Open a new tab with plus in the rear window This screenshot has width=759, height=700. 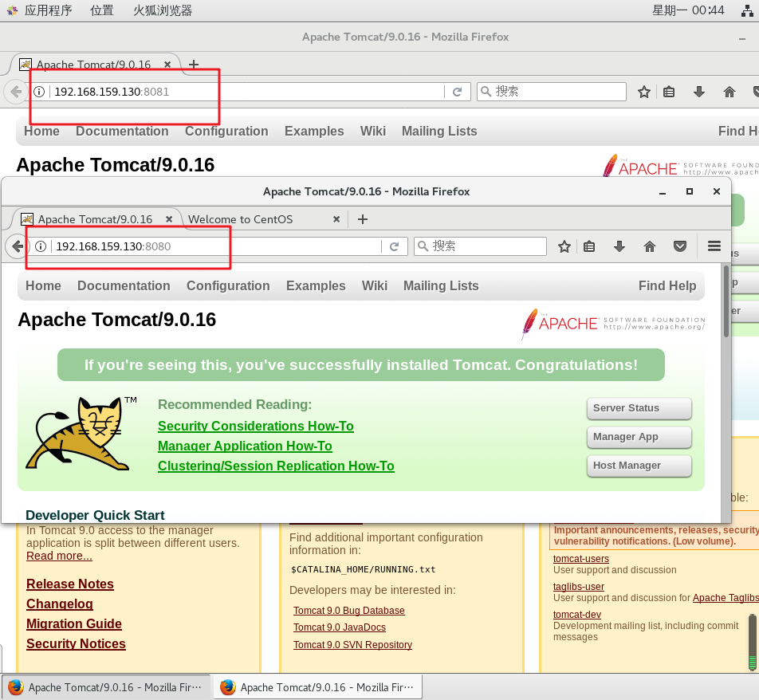[x=194, y=65]
